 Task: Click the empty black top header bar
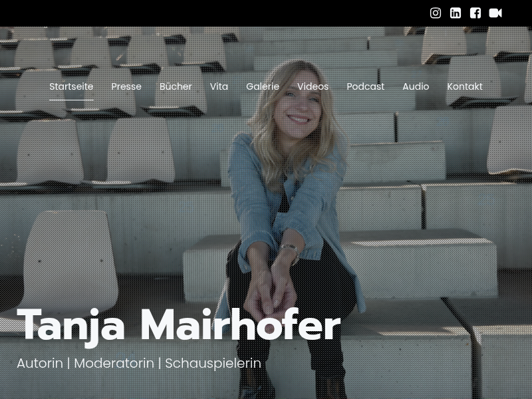point(213,13)
